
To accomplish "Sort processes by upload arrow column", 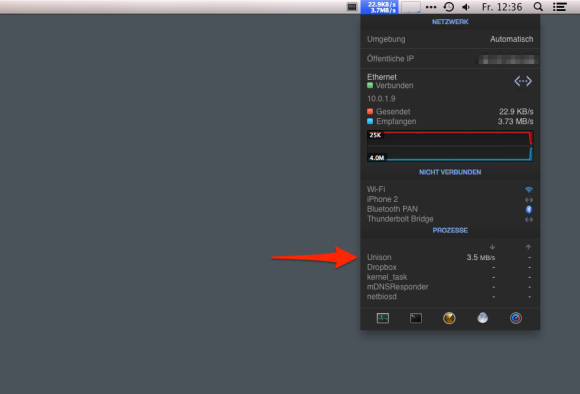I will click(x=528, y=247).
